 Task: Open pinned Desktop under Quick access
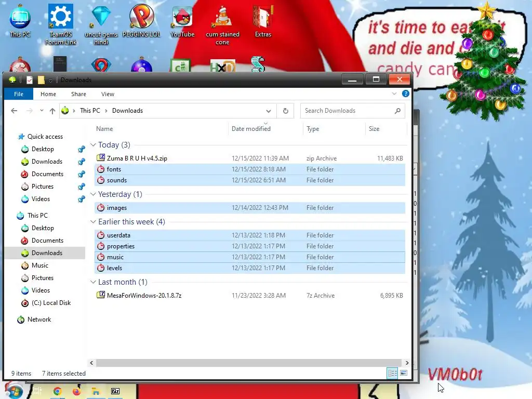(x=43, y=149)
